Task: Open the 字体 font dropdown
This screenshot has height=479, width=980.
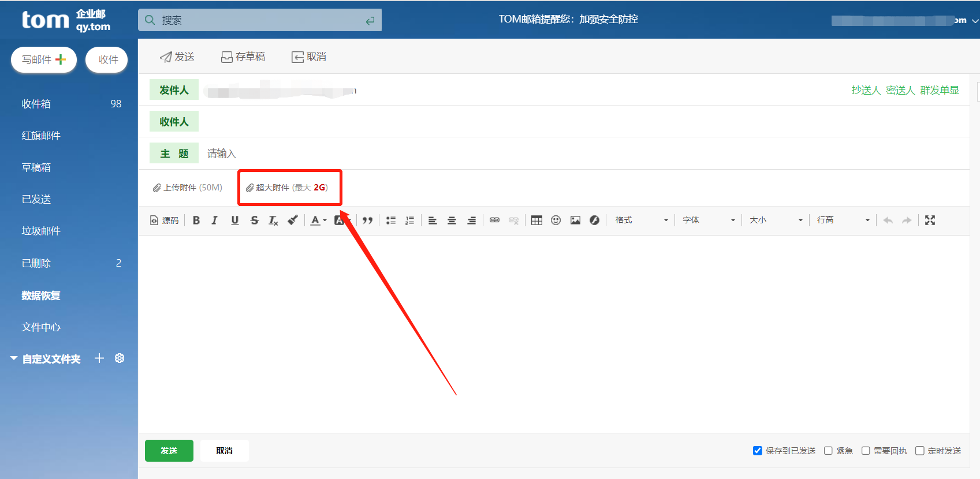Action: click(709, 220)
